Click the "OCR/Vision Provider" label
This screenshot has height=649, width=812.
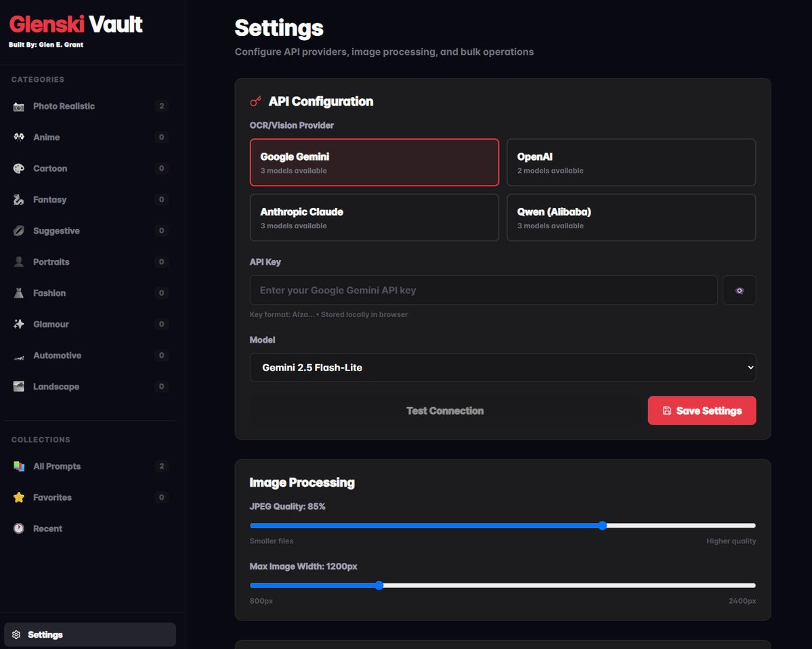pyautogui.click(x=292, y=125)
